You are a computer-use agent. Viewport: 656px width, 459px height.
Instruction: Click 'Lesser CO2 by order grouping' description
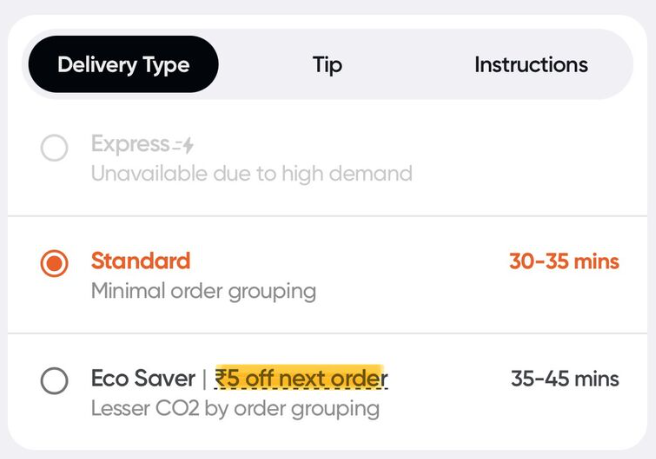235,408
